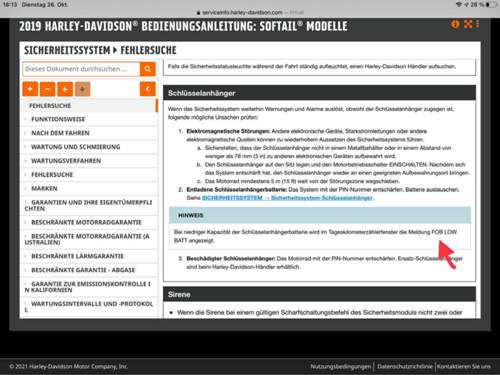Expand the BESCHRÄNKTE GARANTIE - ABGASE arrow
Image resolution: width=500 pixels, height=375 pixels.
(26, 270)
